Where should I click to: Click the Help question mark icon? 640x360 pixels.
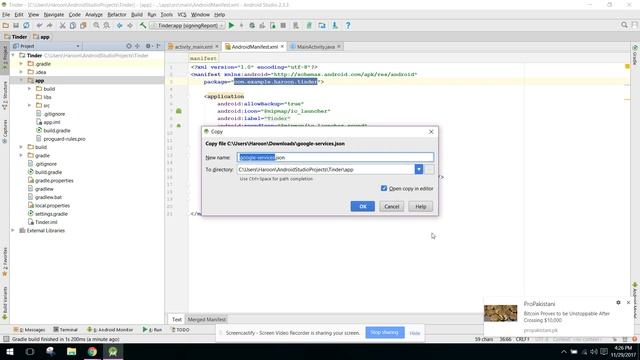[348, 25]
